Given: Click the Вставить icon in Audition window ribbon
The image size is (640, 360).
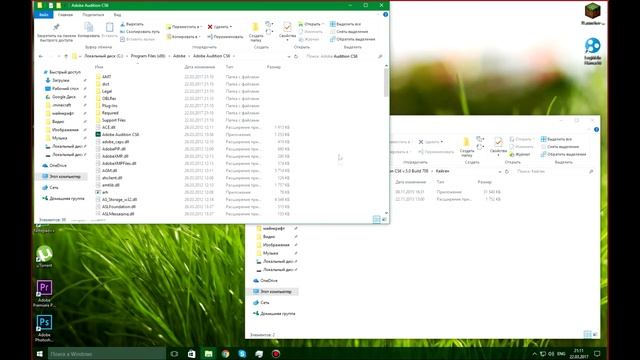Looking at the screenshot, I should click(x=109, y=31).
